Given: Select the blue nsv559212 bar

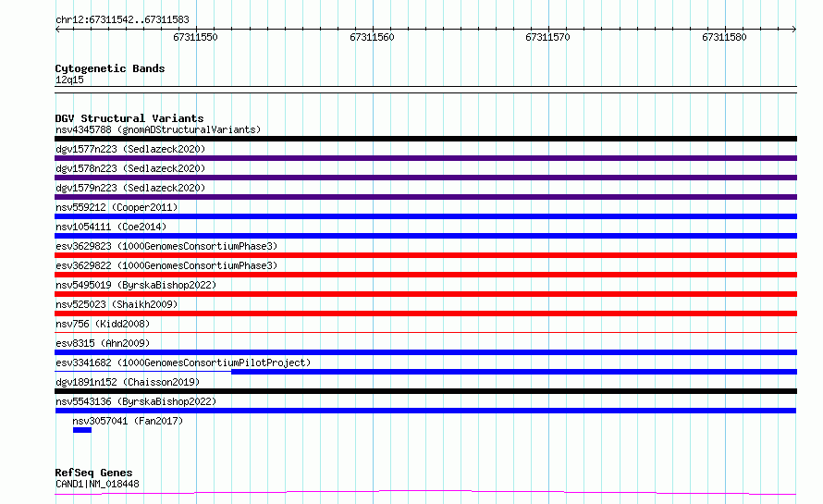Looking at the screenshot, I should tap(425, 216).
